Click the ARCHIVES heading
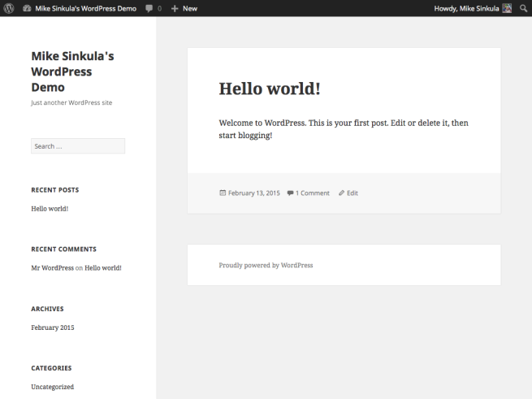Viewport: 532px width, 399px height. (x=47, y=309)
